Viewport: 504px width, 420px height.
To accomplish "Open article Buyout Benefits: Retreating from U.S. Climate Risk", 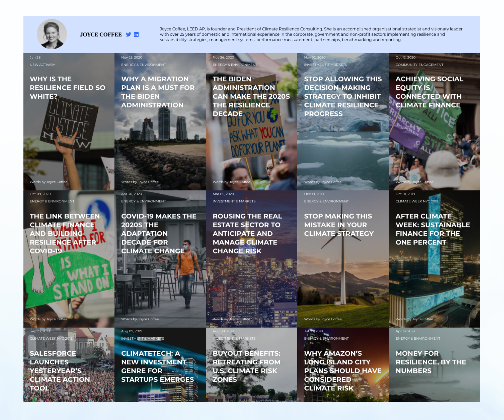I will [x=247, y=366].
